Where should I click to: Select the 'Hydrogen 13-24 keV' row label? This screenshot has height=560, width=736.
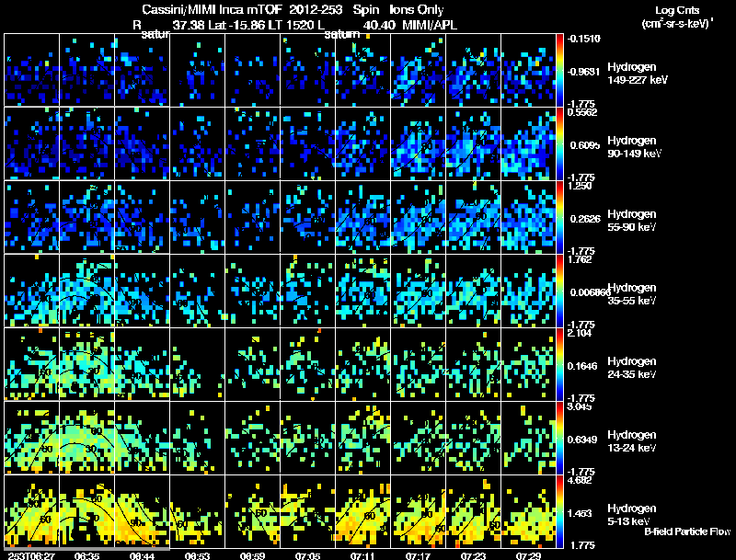[x=632, y=441]
